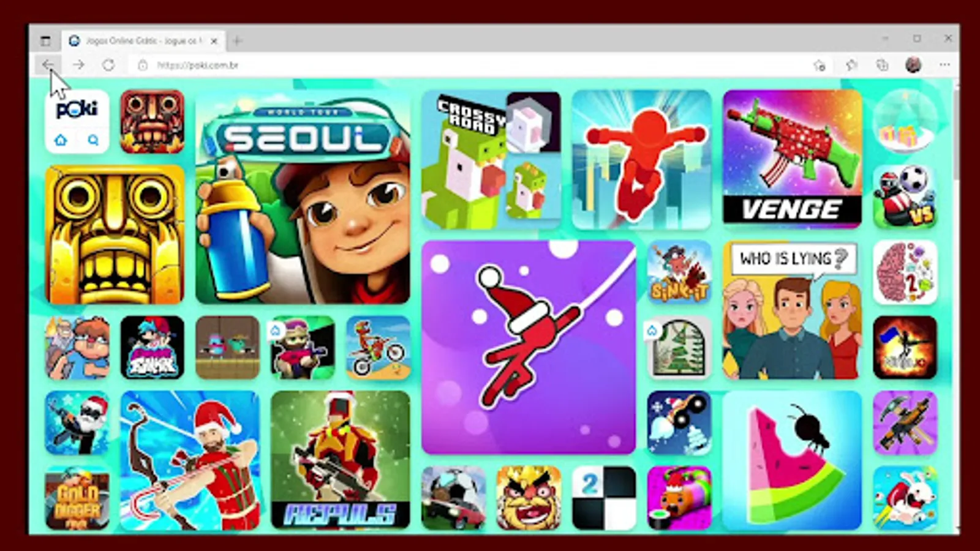Open the Christmas tree window game tile
The image size is (980, 551).
tap(679, 347)
